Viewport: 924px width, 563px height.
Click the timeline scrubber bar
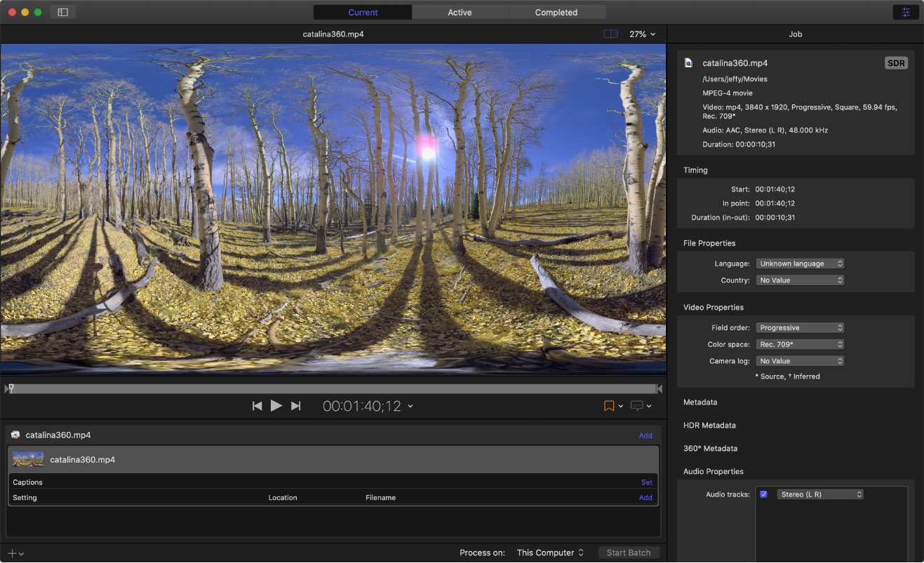click(334, 388)
